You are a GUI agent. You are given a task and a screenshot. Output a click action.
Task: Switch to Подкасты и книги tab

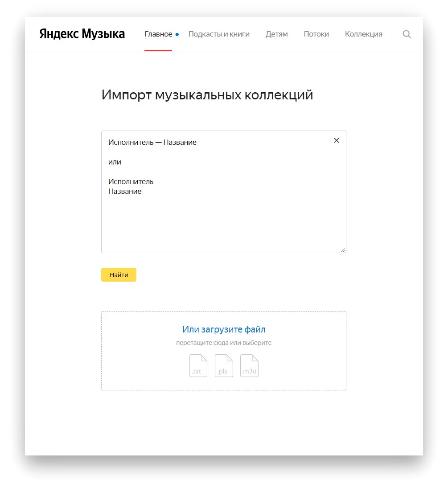click(x=219, y=34)
